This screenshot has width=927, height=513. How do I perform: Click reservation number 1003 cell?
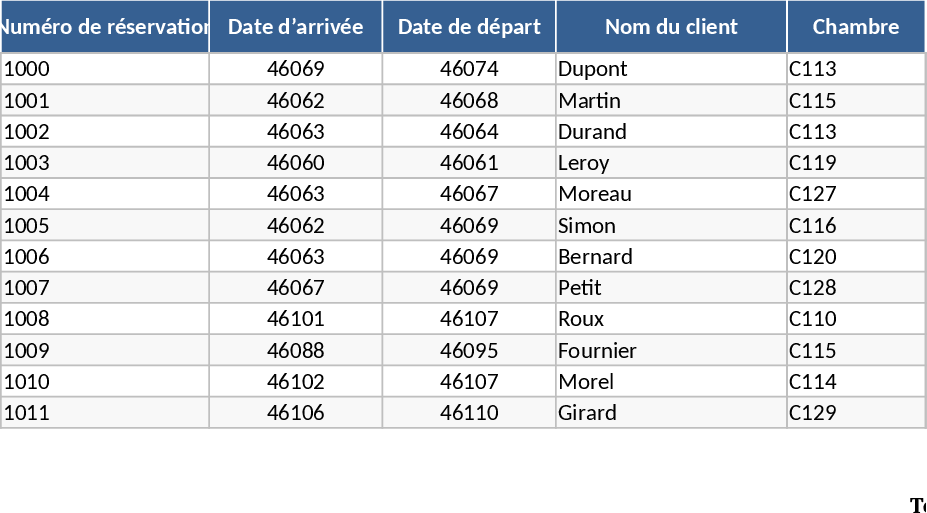[x=104, y=163]
